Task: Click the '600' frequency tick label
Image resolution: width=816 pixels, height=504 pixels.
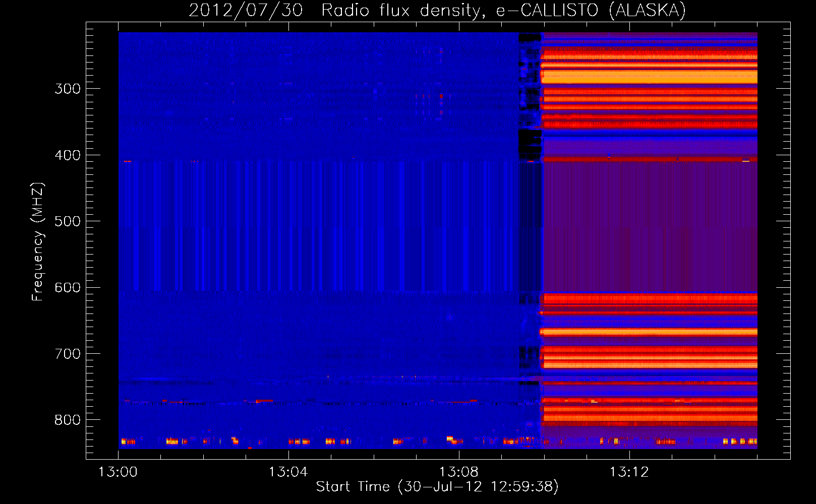Action: 68,287
